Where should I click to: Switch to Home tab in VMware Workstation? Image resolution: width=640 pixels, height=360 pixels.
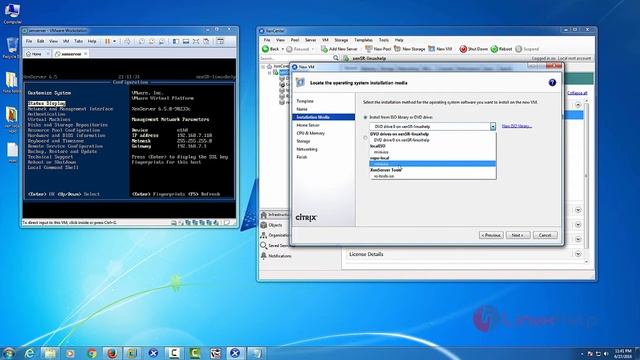pyautogui.click(x=37, y=53)
